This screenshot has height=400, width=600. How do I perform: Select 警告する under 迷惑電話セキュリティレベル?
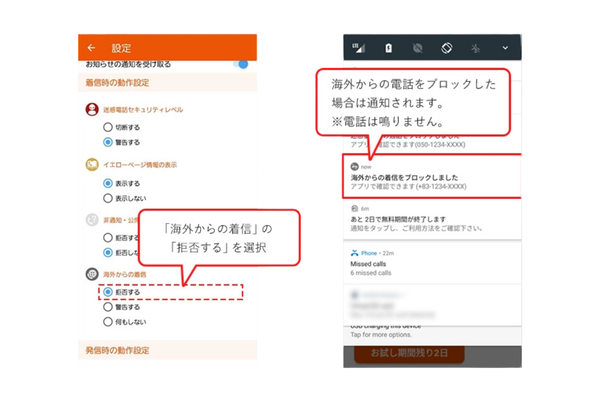[x=108, y=142]
